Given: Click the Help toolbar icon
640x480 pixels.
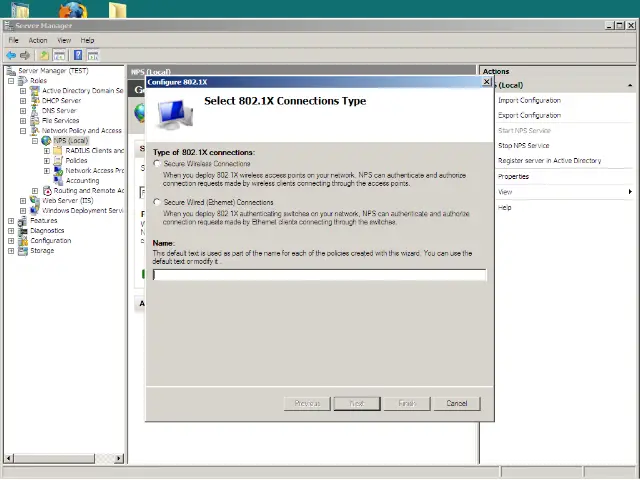Looking at the screenshot, I should [x=78, y=55].
